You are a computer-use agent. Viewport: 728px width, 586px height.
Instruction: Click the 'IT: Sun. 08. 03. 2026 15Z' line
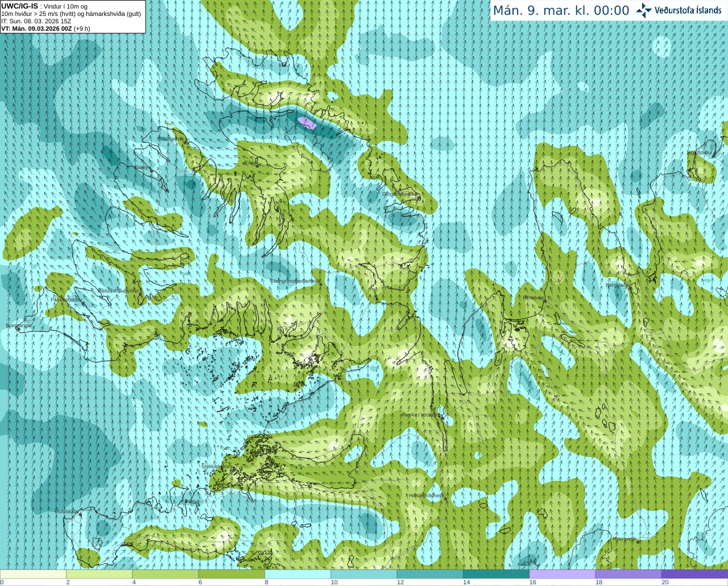(x=36, y=21)
